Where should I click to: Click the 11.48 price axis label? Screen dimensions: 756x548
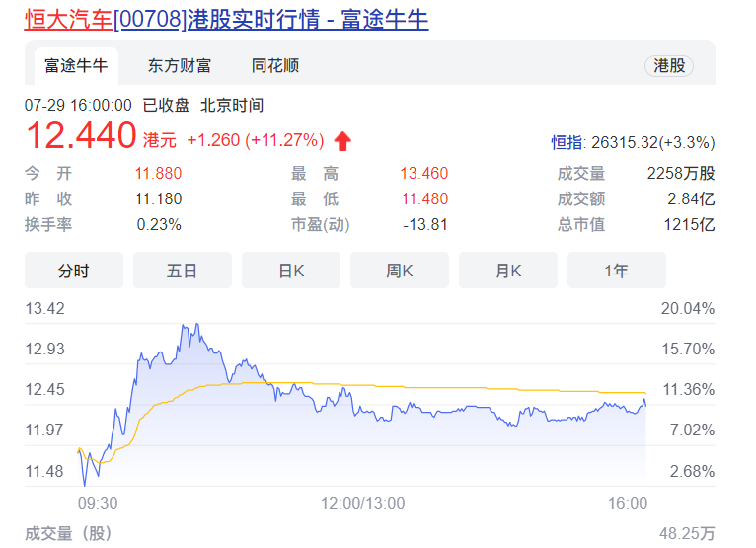44,471
